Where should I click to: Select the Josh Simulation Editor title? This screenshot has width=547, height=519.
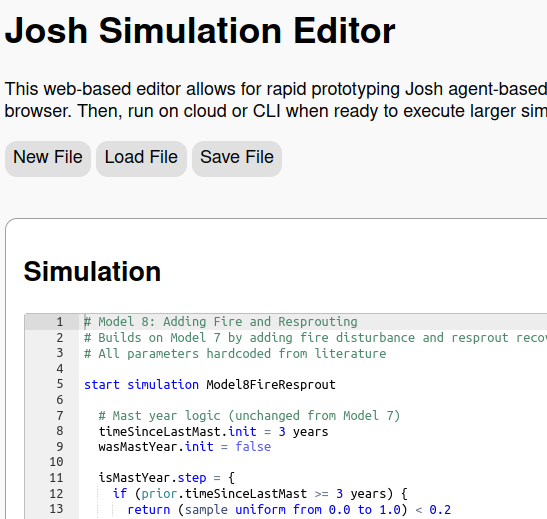200,31
